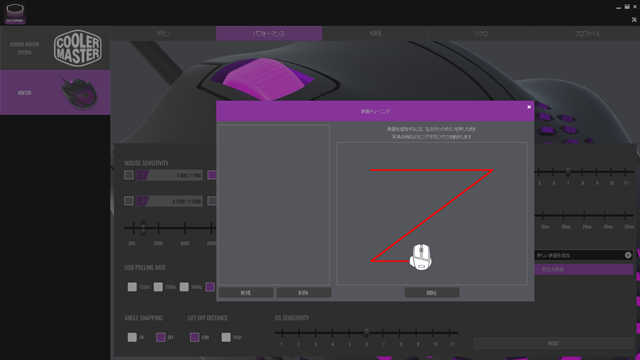
Task: Set USB polling rate to 250Hz
Action: (158, 287)
